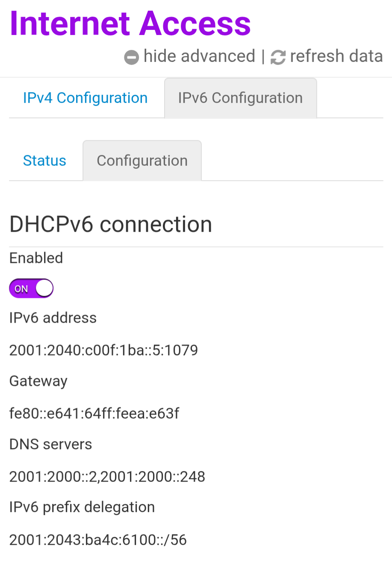
Task: Click the IPv6 prefix delegation label
Action: point(82,507)
